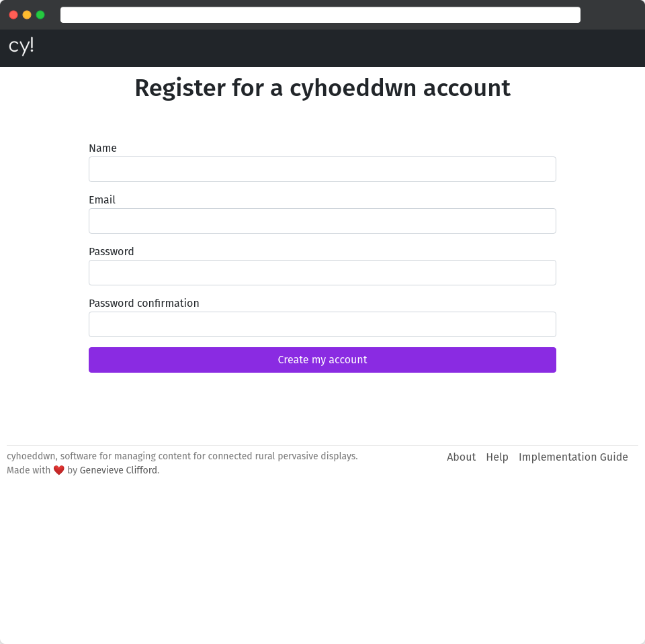Click the Password confirmation input field
The image size is (645, 644).
click(322, 324)
